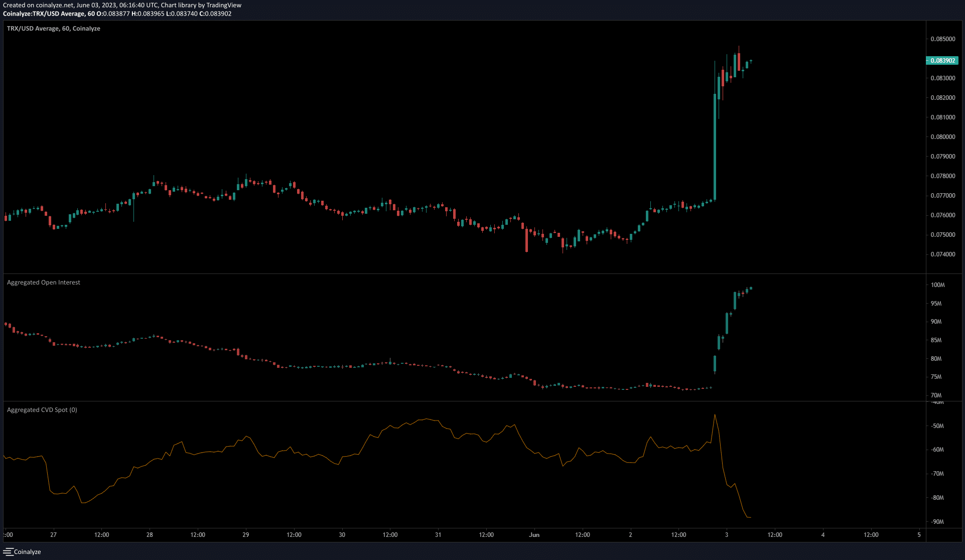Click the date label 5 on time axis
965x560 pixels.
pos(919,535)
